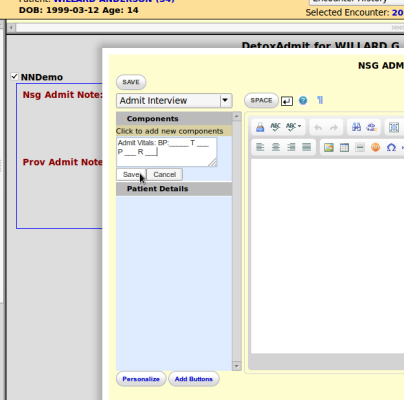This screenshot has height=400, width=404.
Task: Cancel the new component entry
Action: tap(165, 174)
